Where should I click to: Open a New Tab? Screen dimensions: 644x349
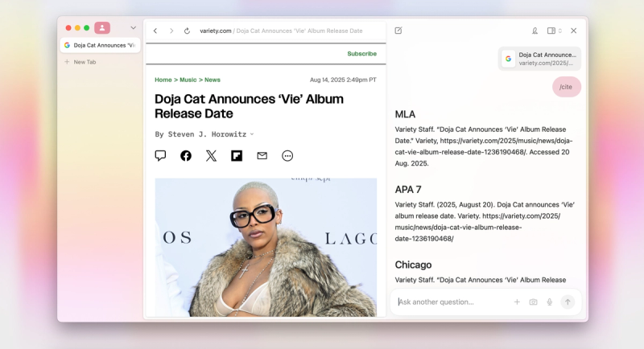80,62
